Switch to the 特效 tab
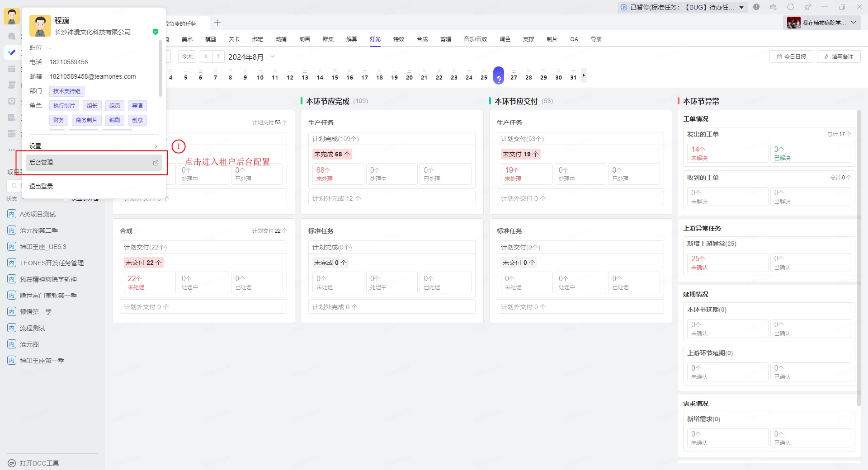The height and width of the screenshot is (470, 868). [x=398, y=39]
